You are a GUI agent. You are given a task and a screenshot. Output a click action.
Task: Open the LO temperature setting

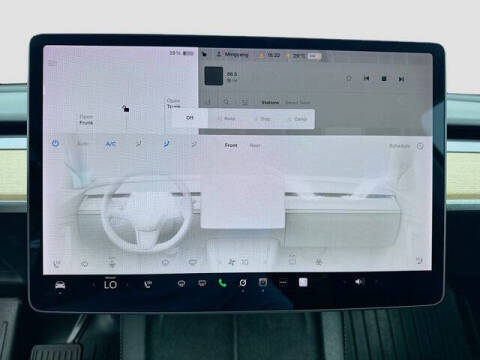pyautogui.click(x=110, y=284)
